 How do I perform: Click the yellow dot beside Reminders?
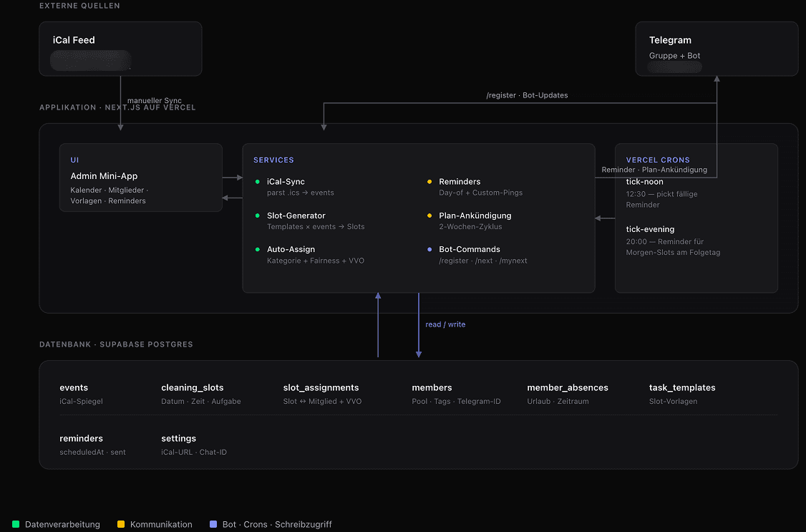tap(429, 181)
